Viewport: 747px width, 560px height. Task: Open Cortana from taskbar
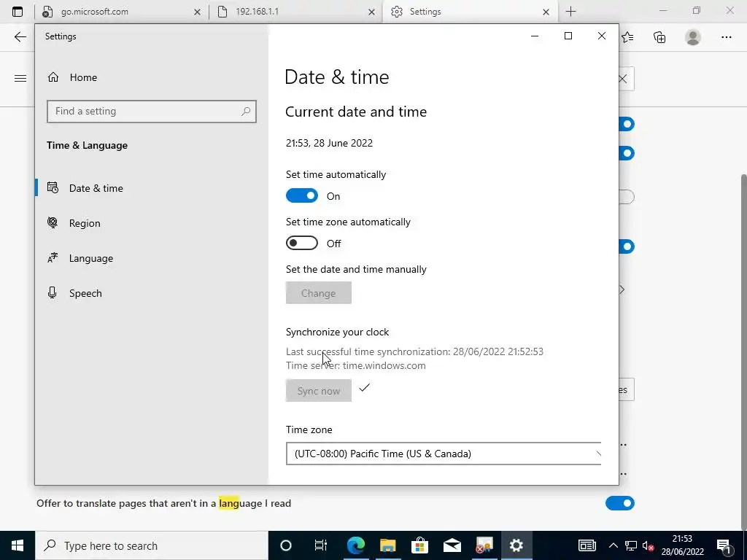click(285, 545)
